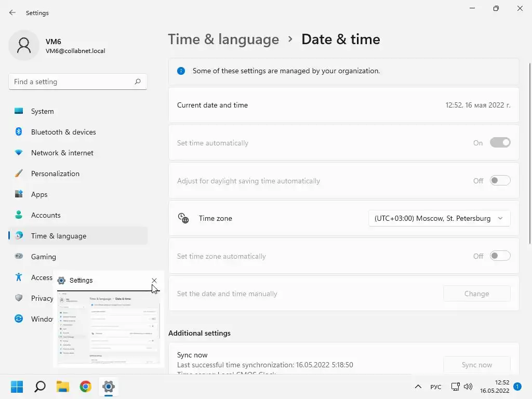532x399 pixels.
Task: Select Personalization in sidebar
Action: point(78,174)
